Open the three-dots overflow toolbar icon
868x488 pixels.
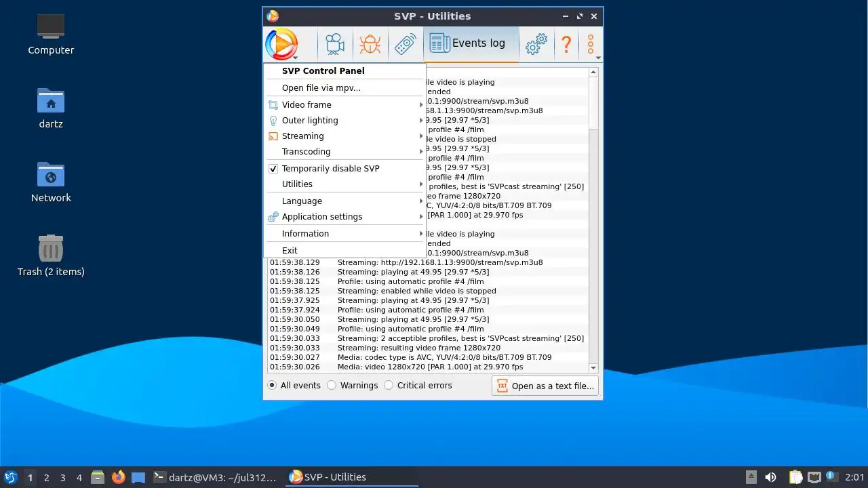click(x=591, y=45)
